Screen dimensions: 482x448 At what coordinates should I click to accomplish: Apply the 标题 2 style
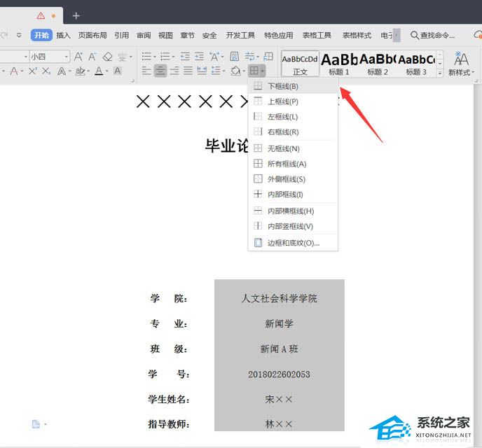(378, 64)
